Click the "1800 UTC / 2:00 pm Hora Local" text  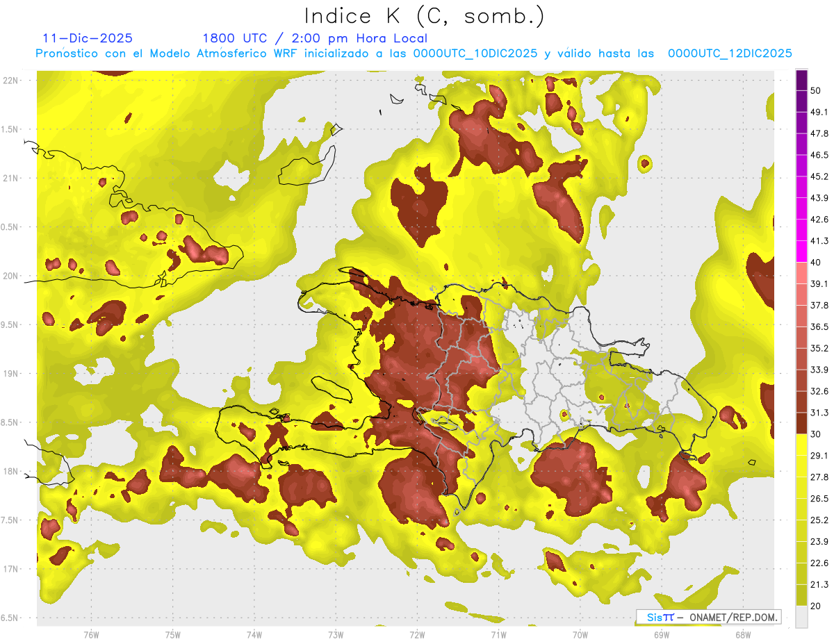[x=315, y=38]
